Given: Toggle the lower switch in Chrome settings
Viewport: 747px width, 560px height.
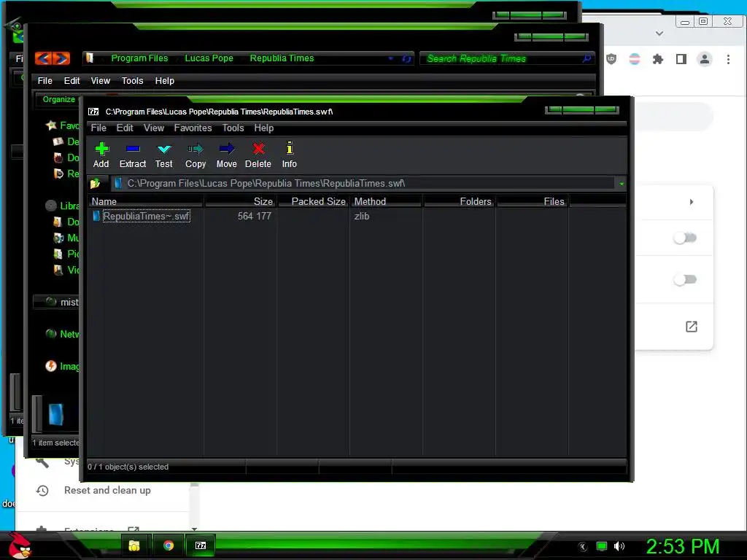Looking at the screenshot, I should [685, 279].
